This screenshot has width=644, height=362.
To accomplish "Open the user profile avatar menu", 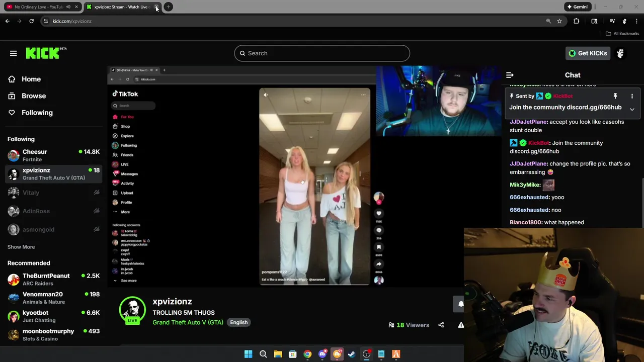I will pos(620,53).
